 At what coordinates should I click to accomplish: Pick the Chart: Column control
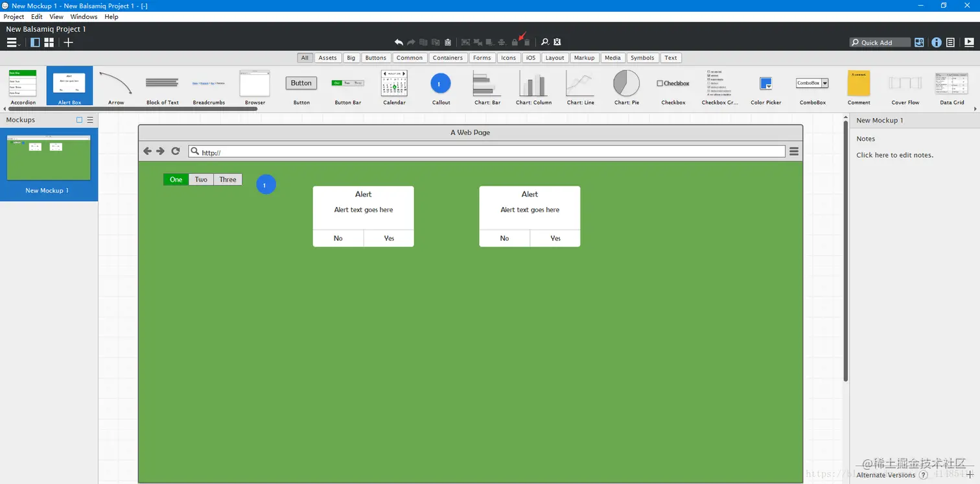tap(533, 87)
